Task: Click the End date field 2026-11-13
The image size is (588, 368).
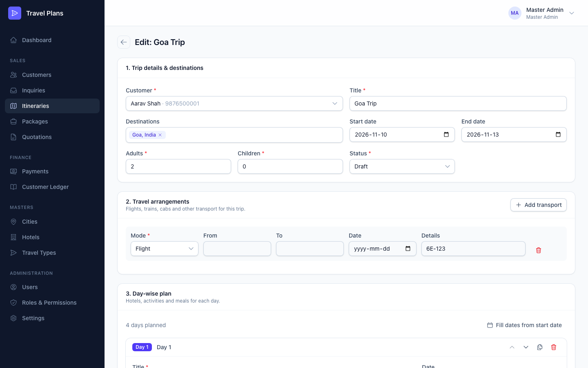Action: 514,135
